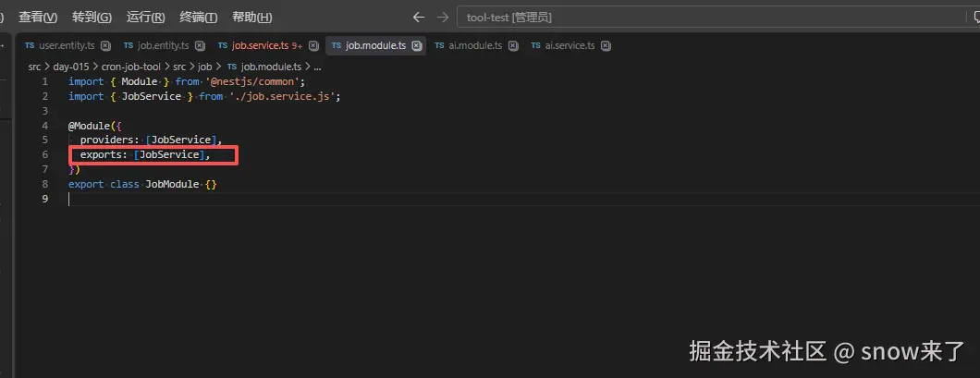Screen dimensions: 980x378
Task: Close the job.service.ts tab
Action: (x=313, y=45)
